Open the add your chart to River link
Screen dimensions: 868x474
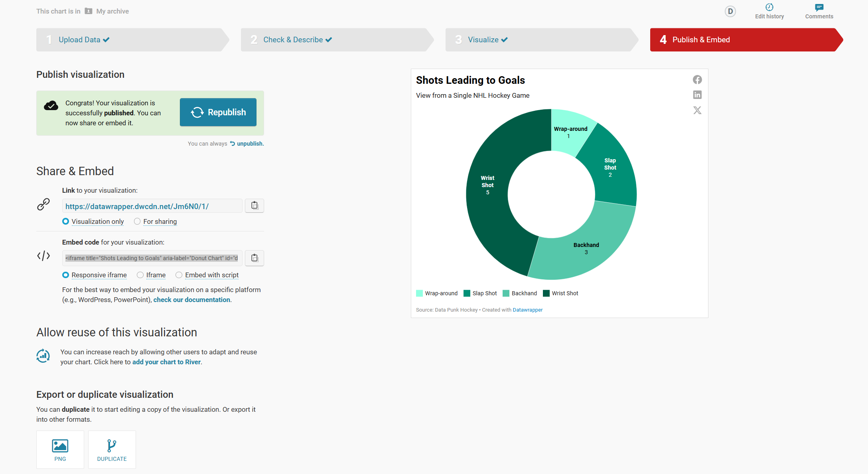(166, 362)
